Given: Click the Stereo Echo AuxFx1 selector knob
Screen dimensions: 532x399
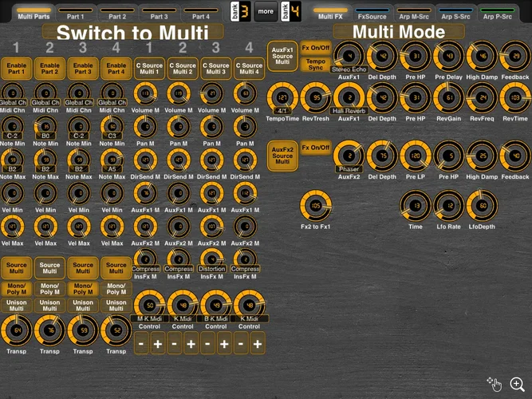Looking at the screenshot, I should coord(349,57).
